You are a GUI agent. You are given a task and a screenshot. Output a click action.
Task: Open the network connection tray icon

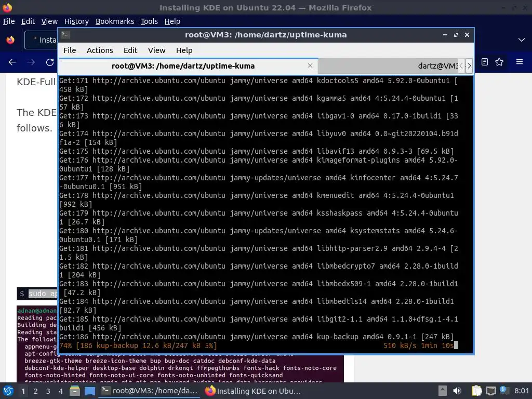click(490, 391)
